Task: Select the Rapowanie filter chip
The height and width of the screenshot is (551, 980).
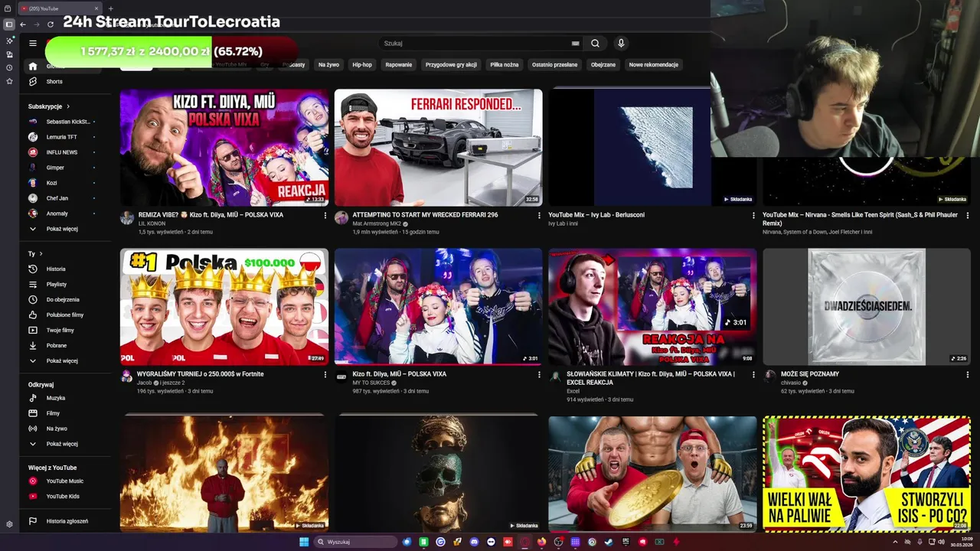Action: 399,65
